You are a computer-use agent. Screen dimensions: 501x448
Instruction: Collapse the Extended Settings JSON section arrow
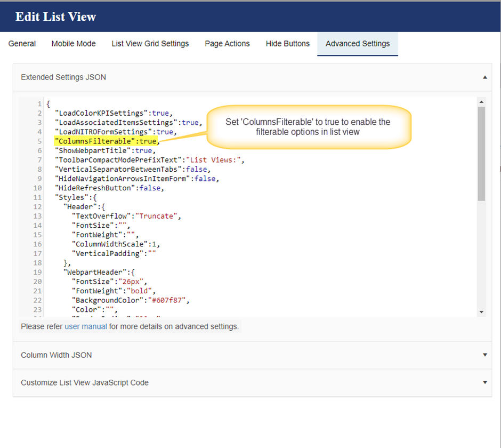pyautogui.click(x=484, y=77)
